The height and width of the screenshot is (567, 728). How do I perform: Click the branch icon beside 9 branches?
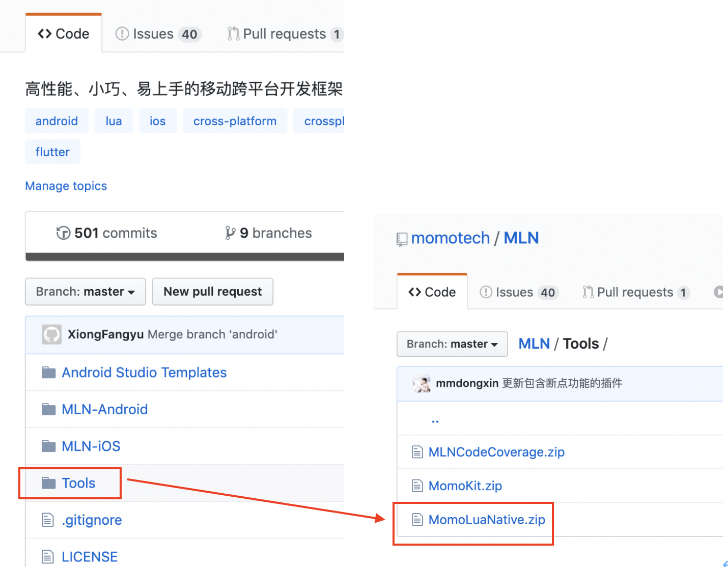coord(230,233)
